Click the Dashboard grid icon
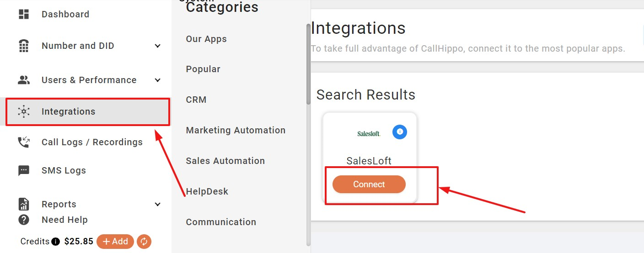The width and height of the screenshot is (644, 253). [x=24, y=14]
